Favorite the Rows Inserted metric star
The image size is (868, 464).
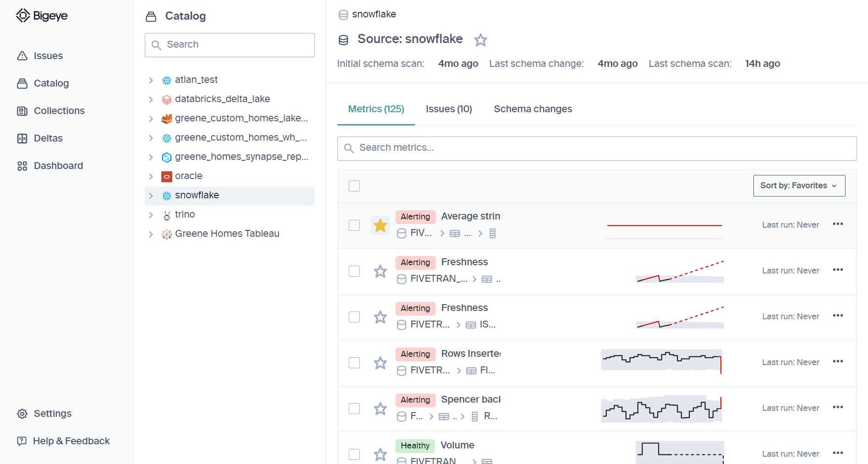380,363
